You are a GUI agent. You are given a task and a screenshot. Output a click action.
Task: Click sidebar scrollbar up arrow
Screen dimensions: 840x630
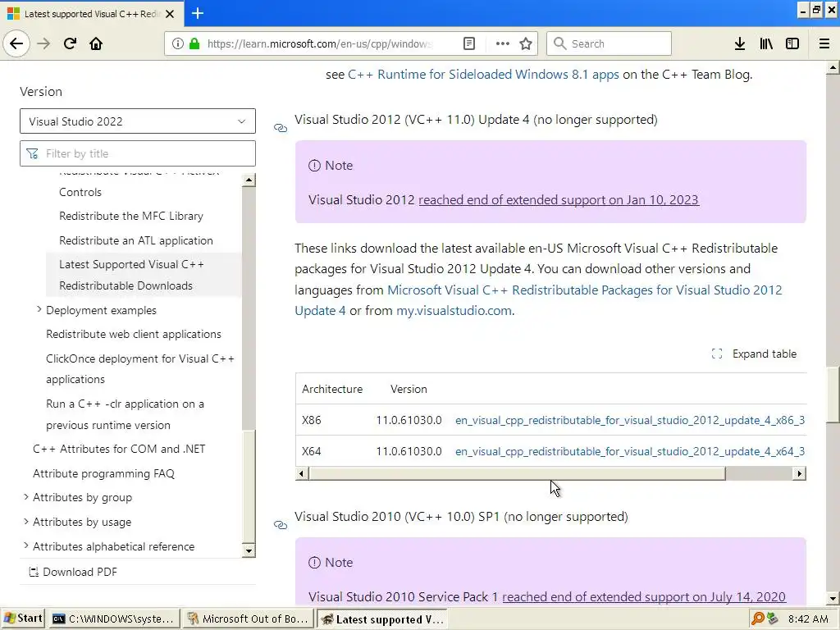[249, 180]
